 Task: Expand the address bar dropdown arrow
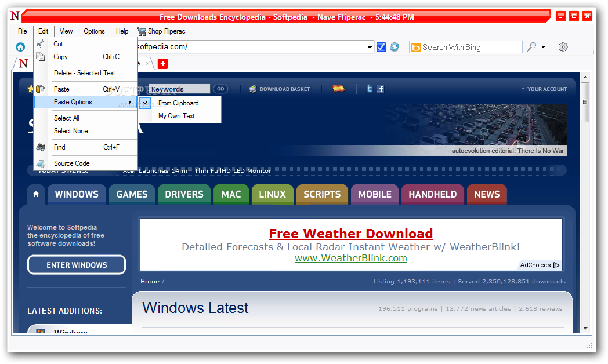click(370, 48)
